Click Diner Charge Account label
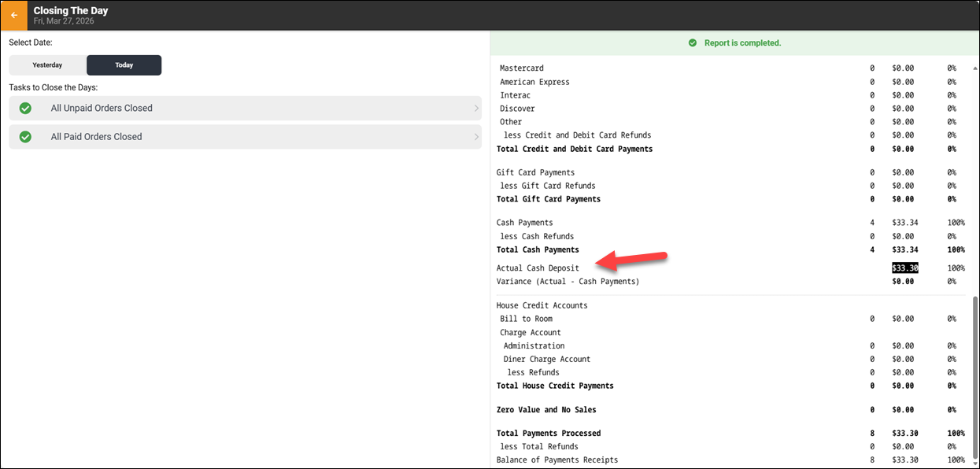The height and width of the screenshot is (469, 980). [x=547, y=360]
